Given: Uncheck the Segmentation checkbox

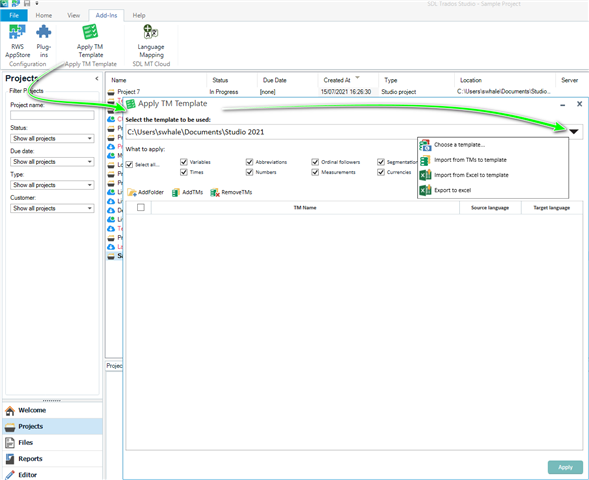Looking at the screenshot, I should pyautogui.click(x=381, y=162).
